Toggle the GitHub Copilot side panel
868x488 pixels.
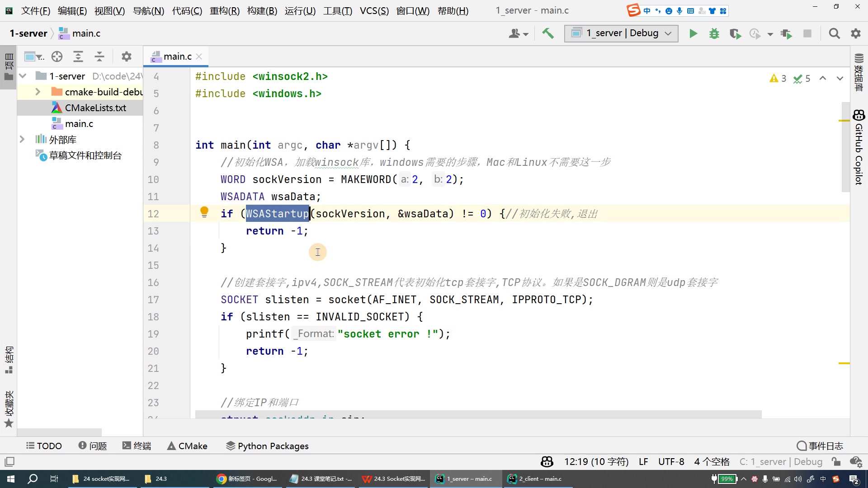859,147
